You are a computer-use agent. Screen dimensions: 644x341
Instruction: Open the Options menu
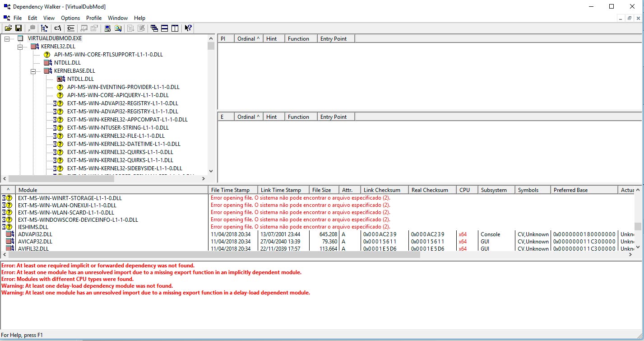point(70,18)
